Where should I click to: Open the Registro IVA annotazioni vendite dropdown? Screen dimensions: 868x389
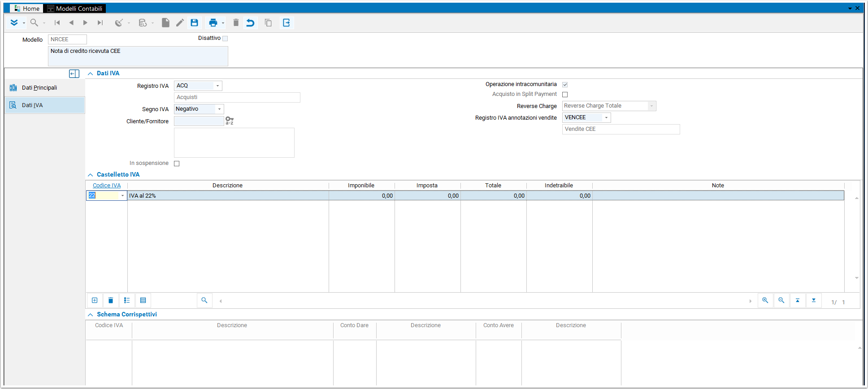[606, 117]
